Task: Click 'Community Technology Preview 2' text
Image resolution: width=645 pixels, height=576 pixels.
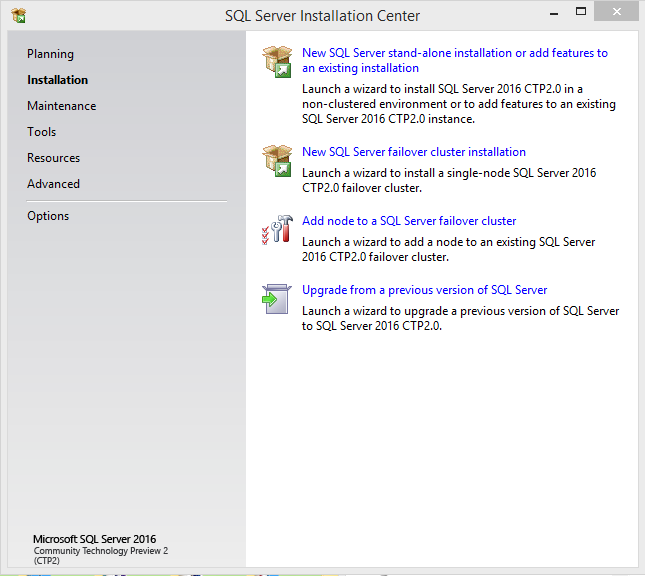Action: (101, 550)
